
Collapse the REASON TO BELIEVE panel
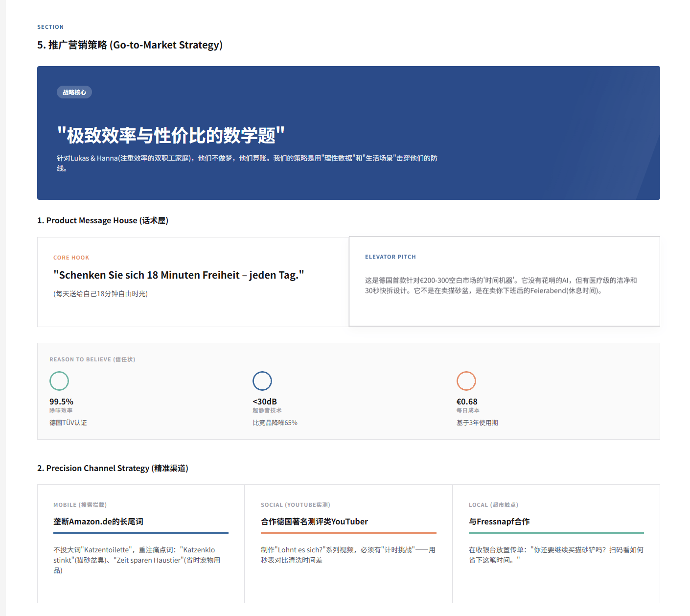tap(92, 359)
